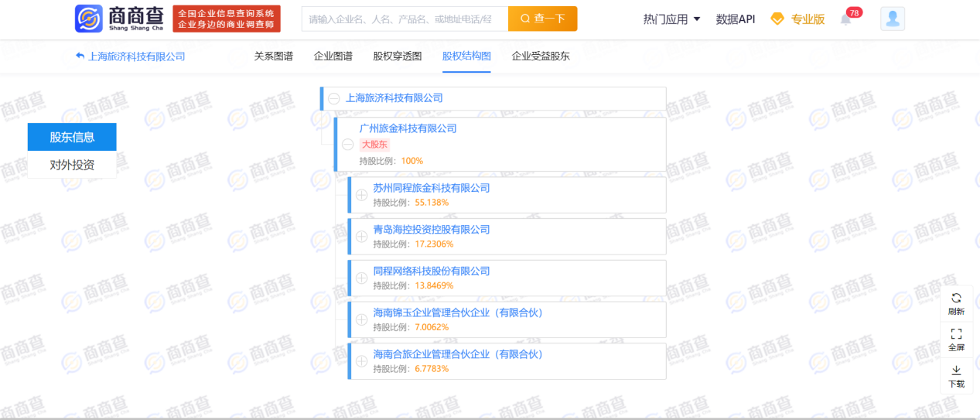The height and width of the screenshot is (420, 980).
Task: Click the 下载 download icon
Action: point(956,370)
